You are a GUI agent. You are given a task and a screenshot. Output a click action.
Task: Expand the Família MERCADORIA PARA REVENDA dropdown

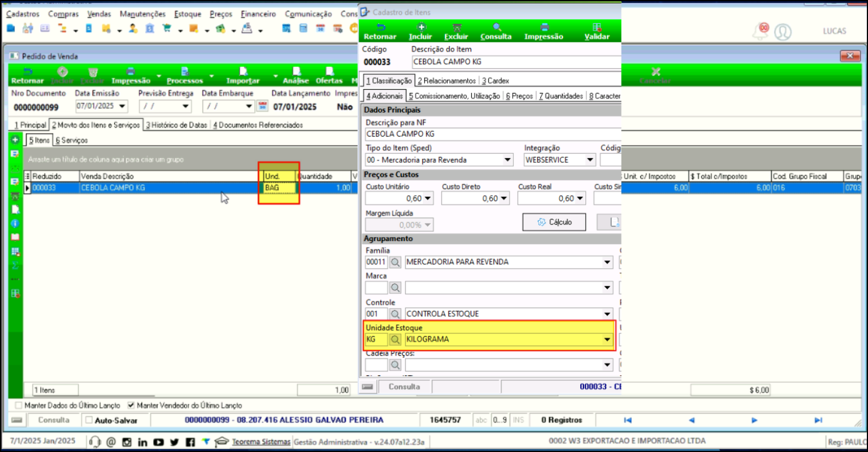[607, 262]
